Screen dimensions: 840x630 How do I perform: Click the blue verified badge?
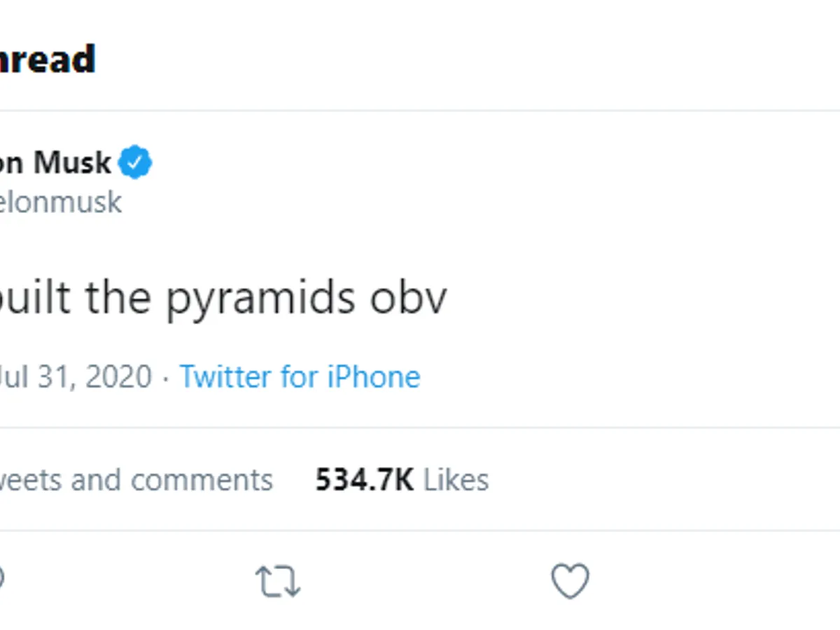coord(135,162)
